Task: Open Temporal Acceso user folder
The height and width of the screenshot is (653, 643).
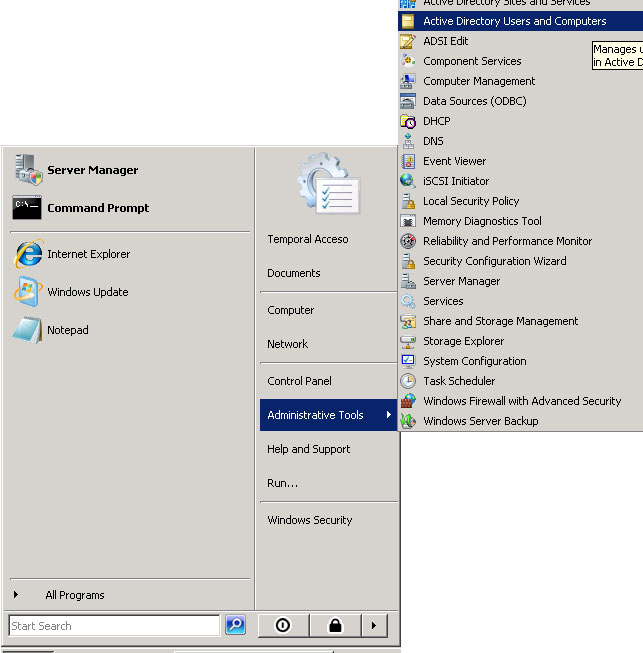Action: [x=308, y=239]
